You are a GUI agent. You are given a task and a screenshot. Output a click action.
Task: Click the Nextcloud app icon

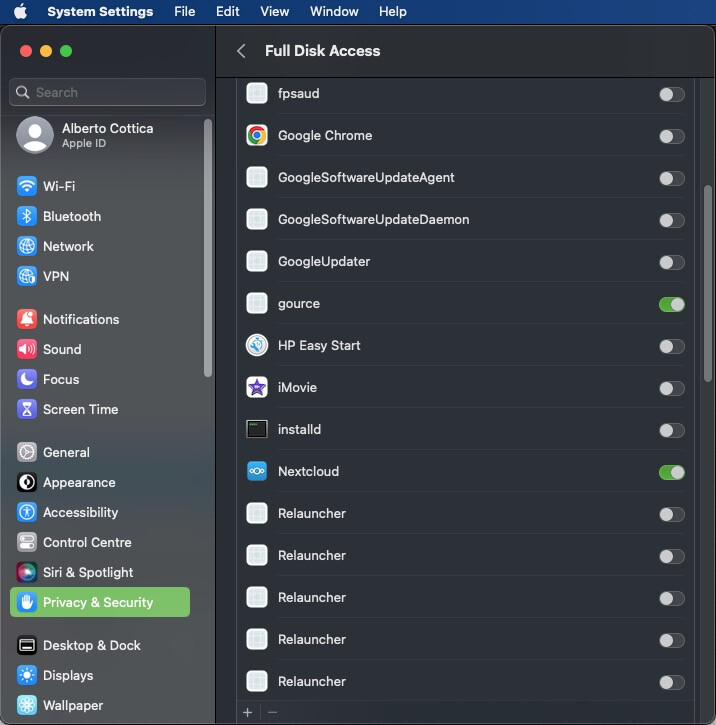coord(257,472)
